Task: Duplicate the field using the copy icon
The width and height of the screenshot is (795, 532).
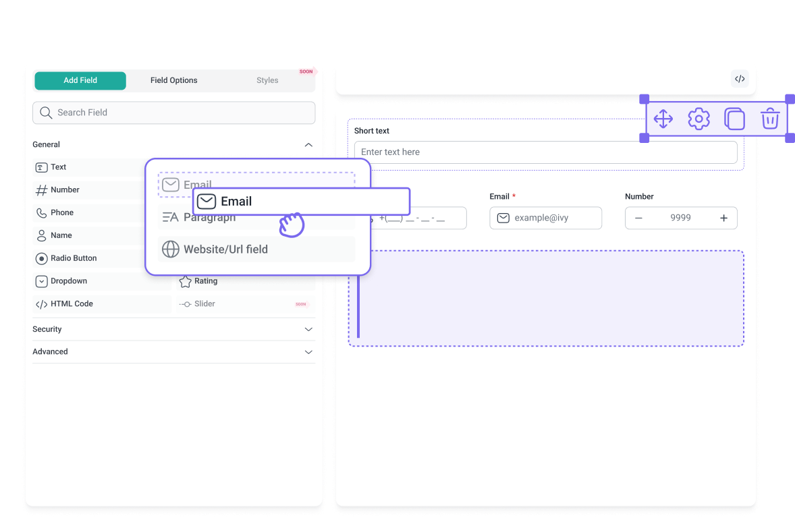Action: tap(734, 119)
